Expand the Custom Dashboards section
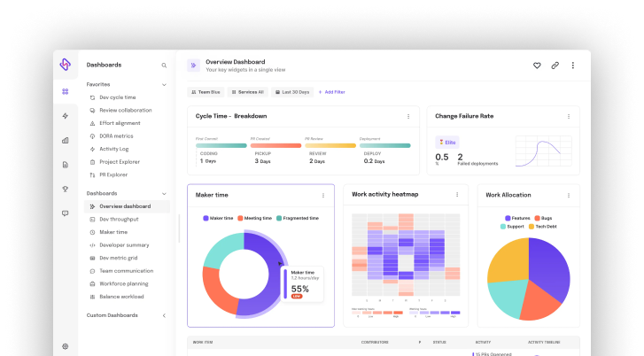Image resolution: width=644 pixels, height=356 pixels. click(x=164, y=315)
